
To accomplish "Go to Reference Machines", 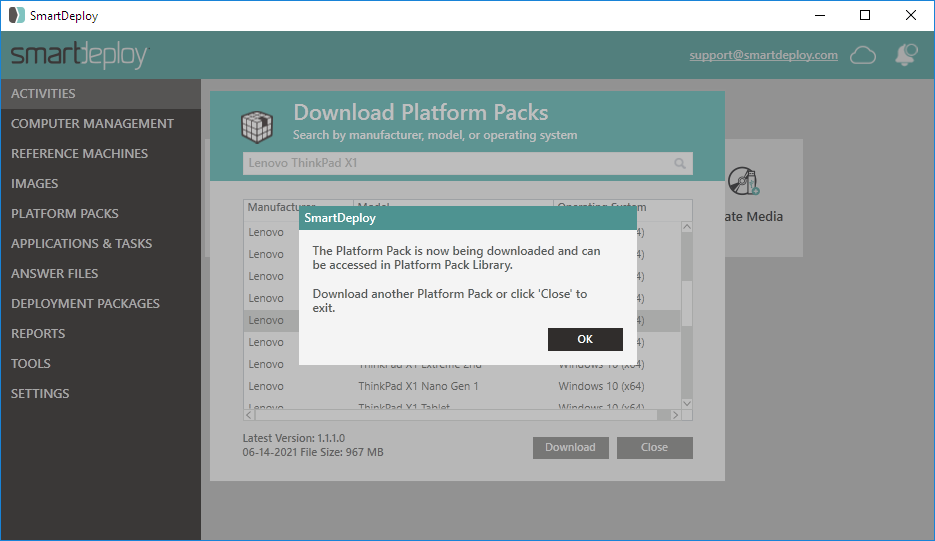I will pyautogui.click(x=79, y=154).
